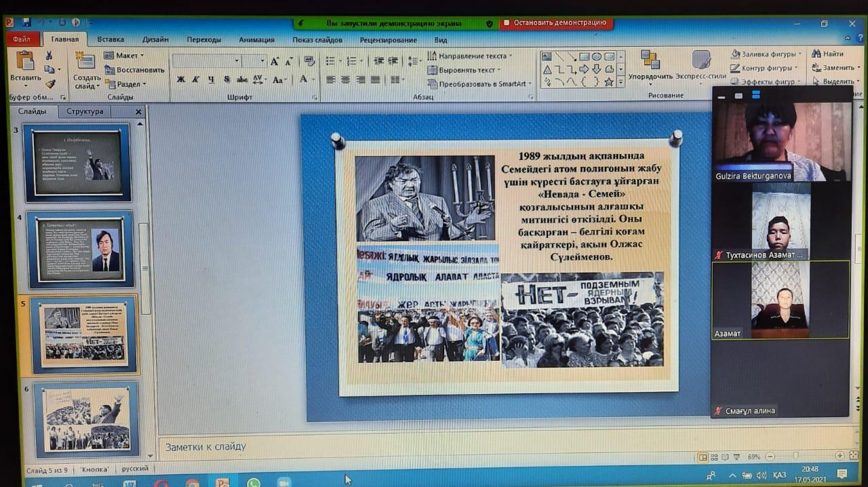The image size is (868, 487).
Task: Click the zoom slider handle in status bar
Action: click(x=795, y=456)
